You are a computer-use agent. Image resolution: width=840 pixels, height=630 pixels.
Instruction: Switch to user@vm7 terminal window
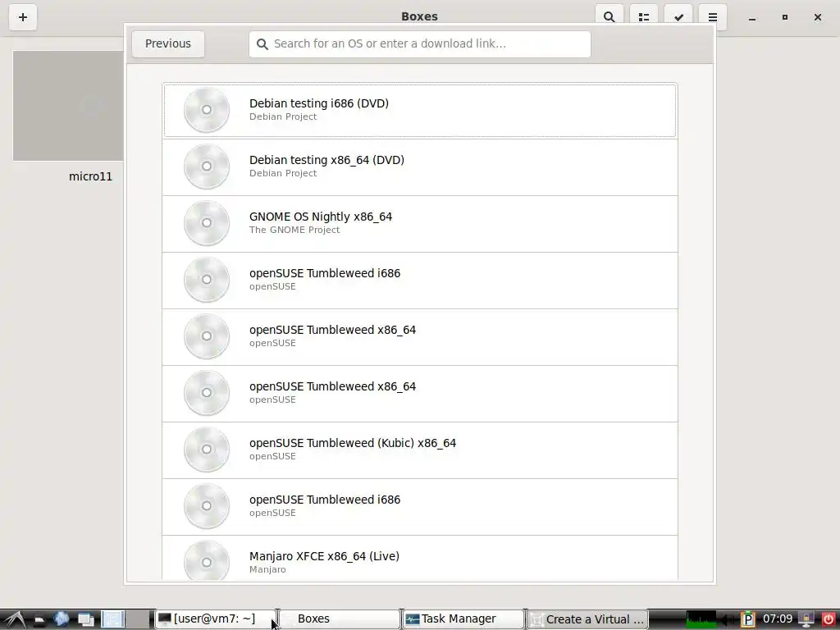[216, 619]
